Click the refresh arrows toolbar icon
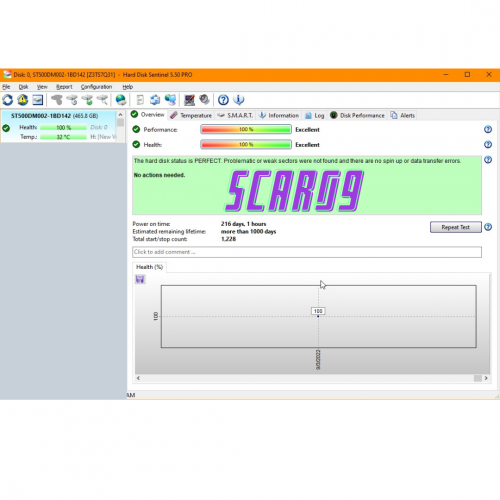Screen dimensions: 500x500 tap(8, 100)
